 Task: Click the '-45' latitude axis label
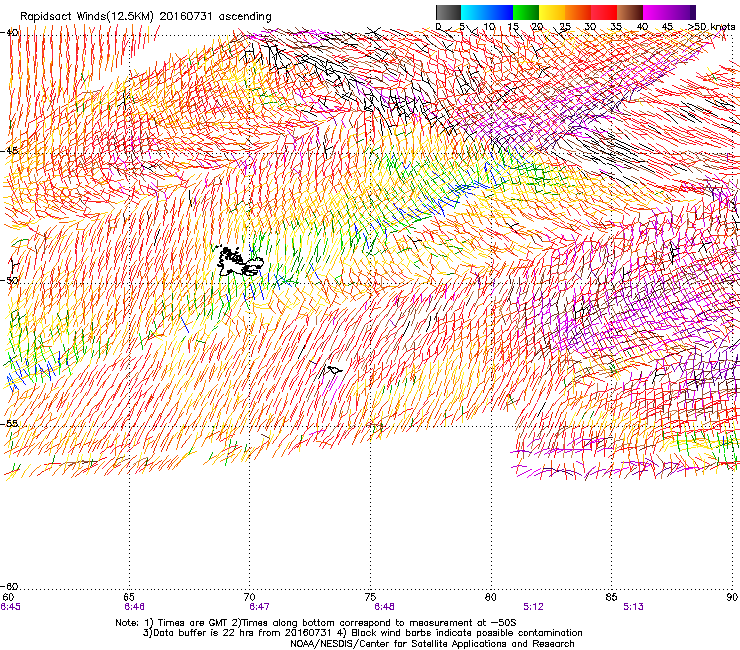tap(10, 151)
